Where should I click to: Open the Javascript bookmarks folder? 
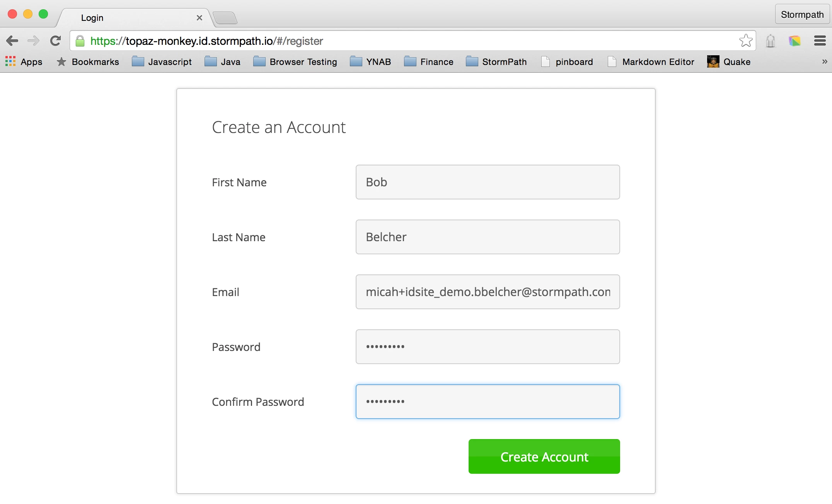[x=162, y=62]
